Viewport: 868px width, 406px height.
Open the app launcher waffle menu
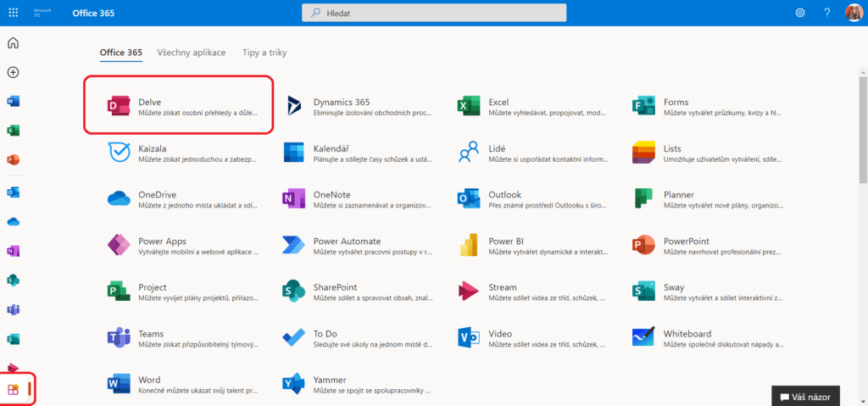(x=14, y=13)
